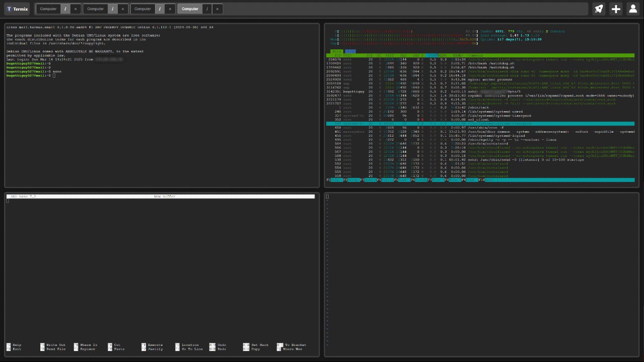Image resolution: width=644 pixels, height=362 pixels.
Task: Switch to the I/O tab in htop
Action: 350,51
